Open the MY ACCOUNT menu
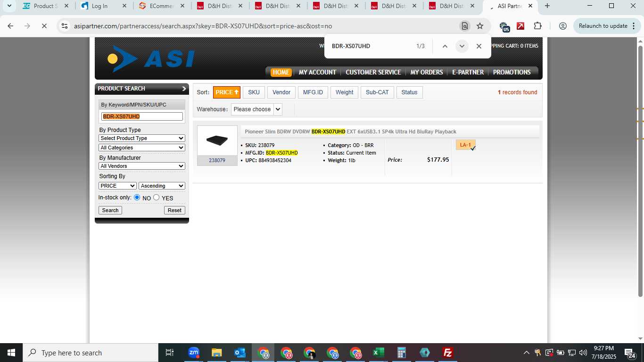Screen dimensions: 644x362 (317, 72)
